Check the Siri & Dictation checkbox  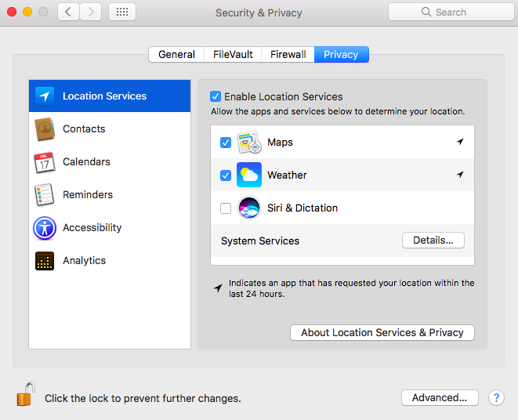coord(226,208)
